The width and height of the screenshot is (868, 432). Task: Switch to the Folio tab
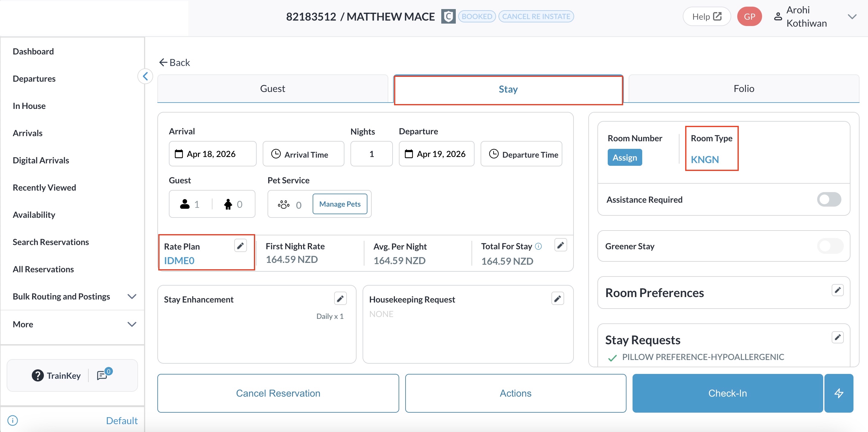coord(744,89)
